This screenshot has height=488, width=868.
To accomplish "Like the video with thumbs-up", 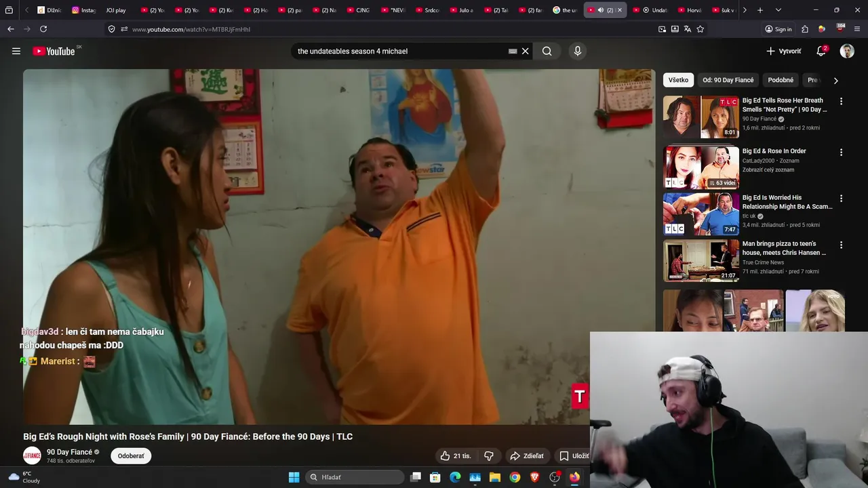I will [x=456, y=456].
